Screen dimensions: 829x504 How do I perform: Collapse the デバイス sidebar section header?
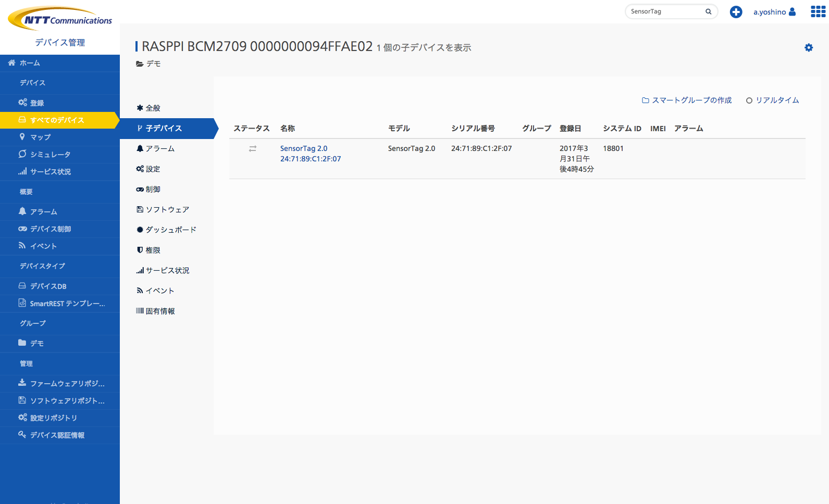click(60, 83)
